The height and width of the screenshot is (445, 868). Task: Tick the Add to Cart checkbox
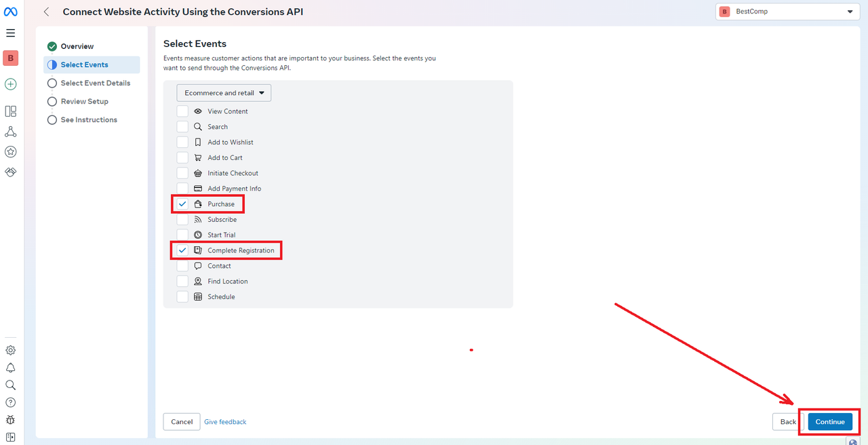(182, 157)
